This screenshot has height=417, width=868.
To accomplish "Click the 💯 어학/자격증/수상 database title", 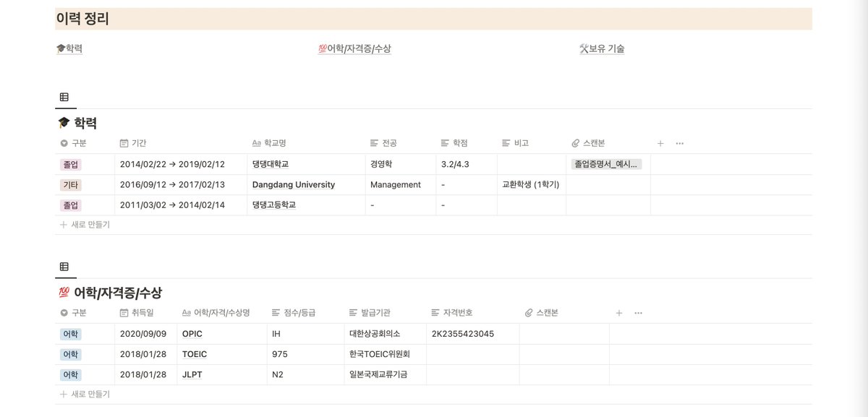I will point(109,293).
